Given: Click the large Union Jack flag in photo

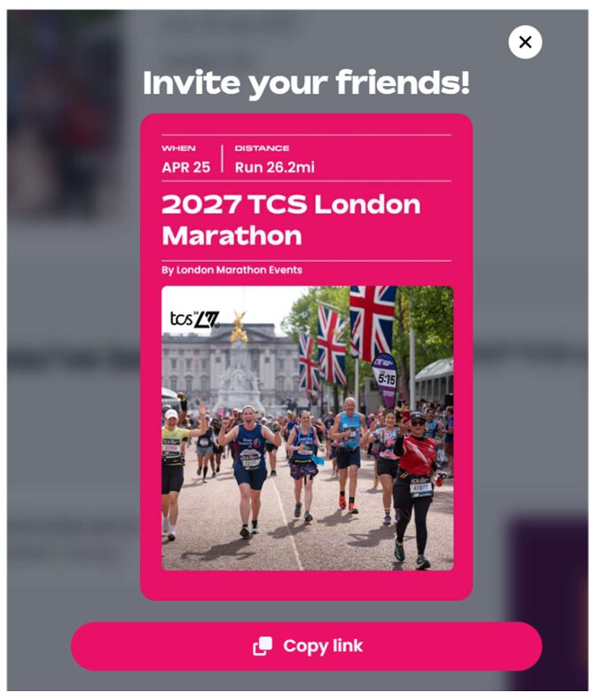Looking at the screenshot, I should 372,322.
